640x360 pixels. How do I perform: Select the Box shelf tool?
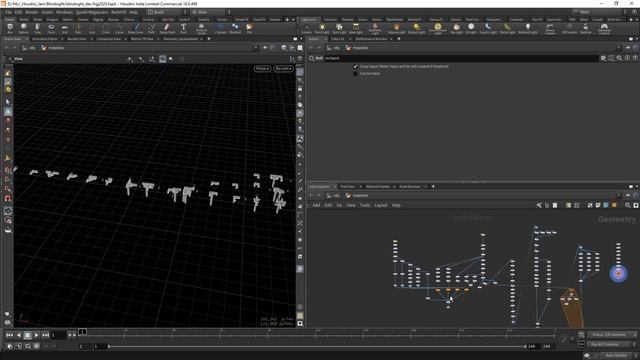pyautogui.click(x=10, y=29)
